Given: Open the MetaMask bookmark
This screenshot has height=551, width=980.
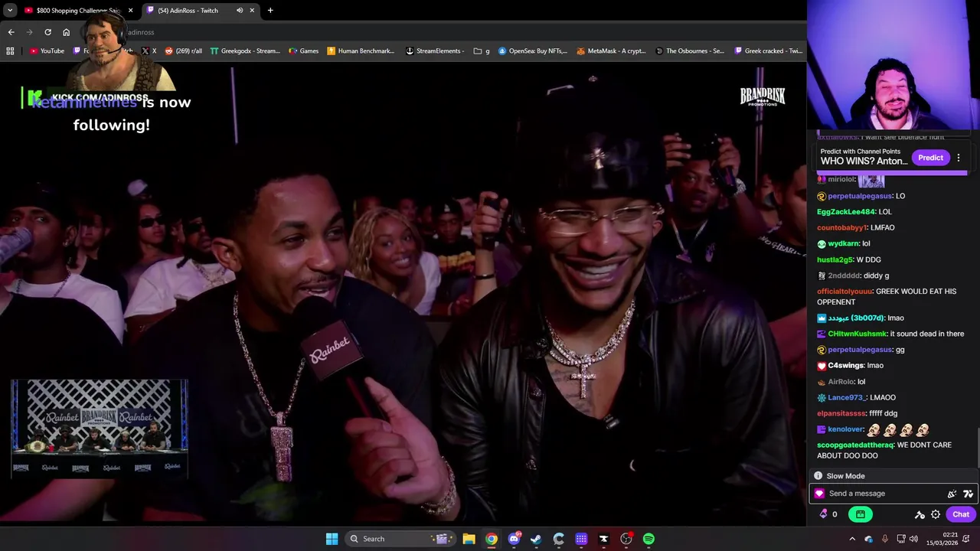Looking at the screenshot, I should [611, 51].
